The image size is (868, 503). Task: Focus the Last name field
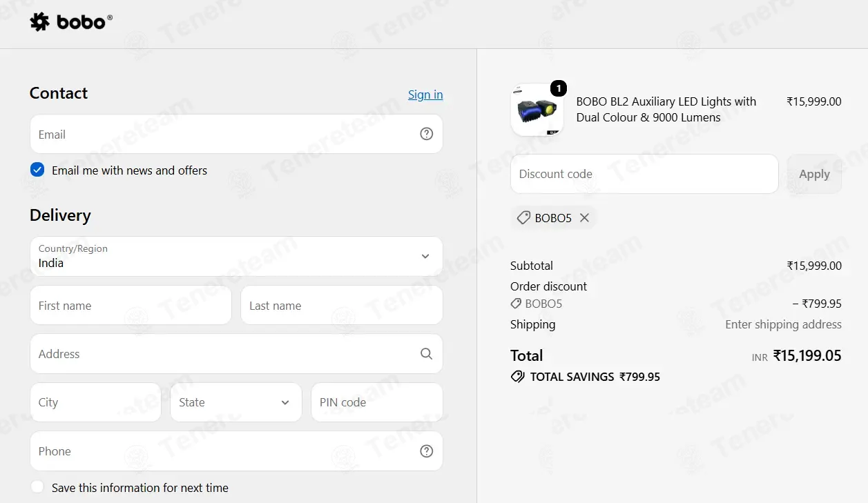pyautogui.click(x=341, y=305)
